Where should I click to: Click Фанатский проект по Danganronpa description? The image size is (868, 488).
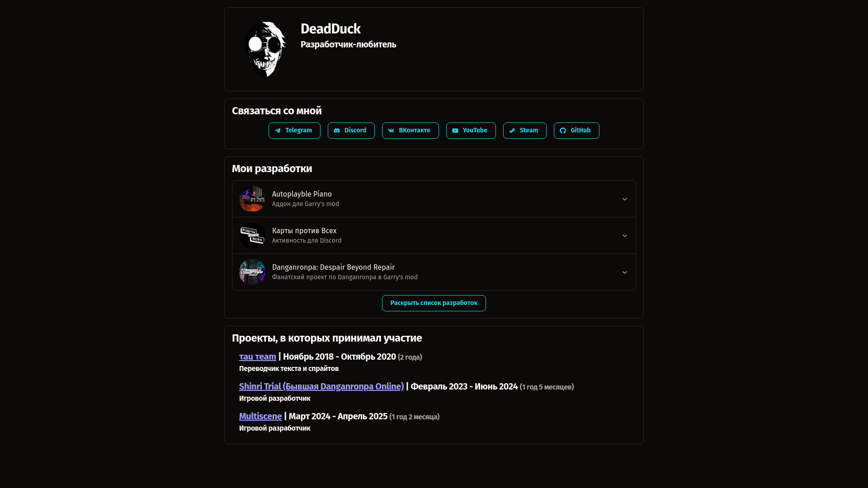point(345,277)
